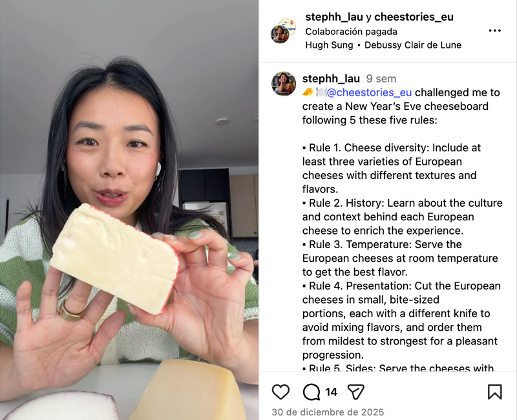Click the caption author avatar
517x420 pixels.
tap(284, 84)
